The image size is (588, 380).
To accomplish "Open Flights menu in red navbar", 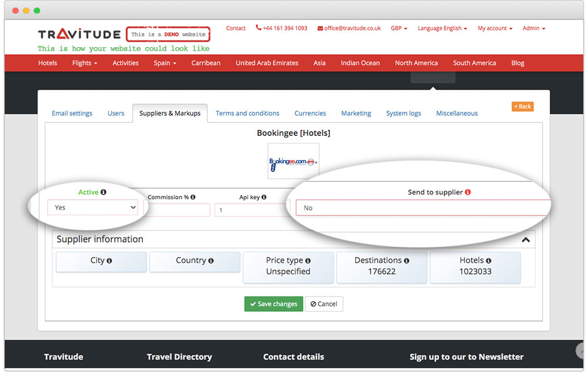I will click(x=84, y=63).
